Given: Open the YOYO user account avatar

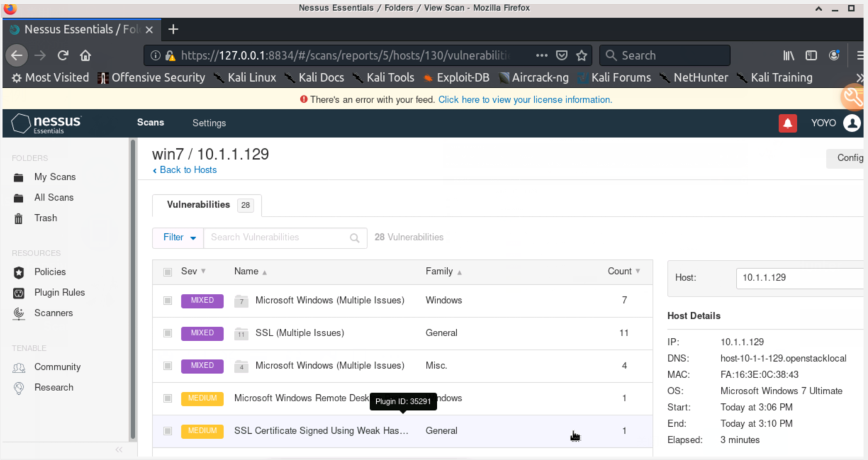Looking at the screenshot, I should coord(852,123).
